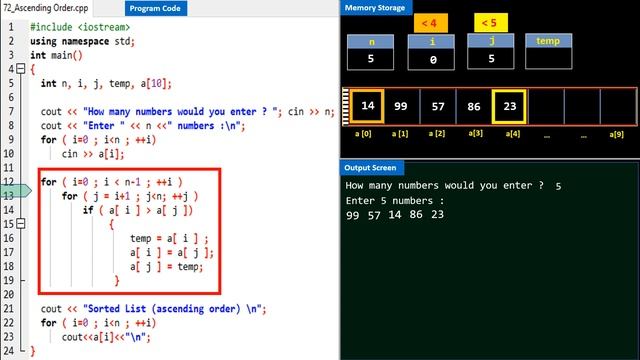Screen dimensions: 640x360
Task: Select array cell containing 86
Action: tap(474, 107)
